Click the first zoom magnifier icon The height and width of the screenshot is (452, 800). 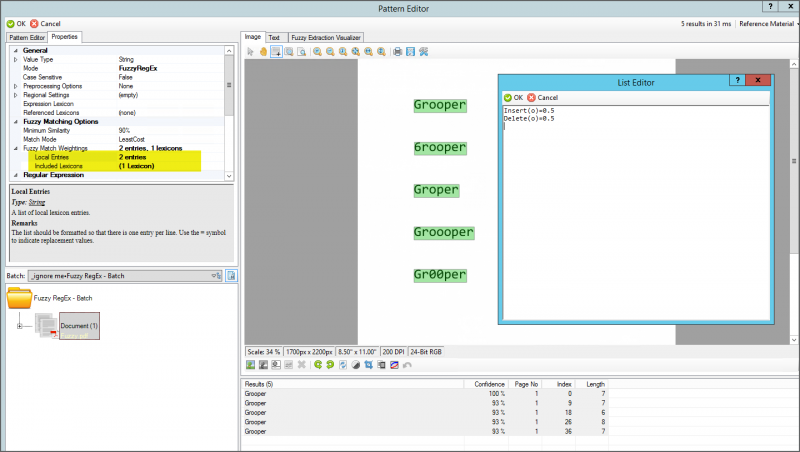[x=317, y=52]
